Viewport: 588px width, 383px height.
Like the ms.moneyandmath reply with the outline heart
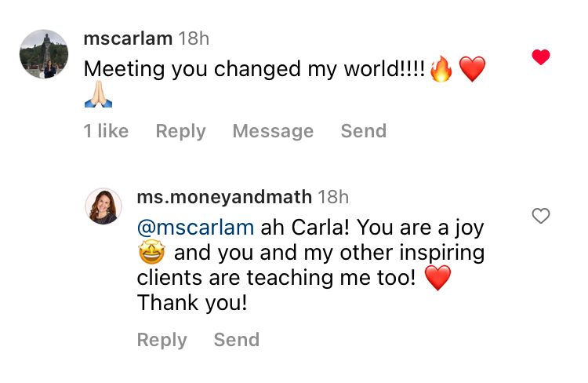pos(541,216)
